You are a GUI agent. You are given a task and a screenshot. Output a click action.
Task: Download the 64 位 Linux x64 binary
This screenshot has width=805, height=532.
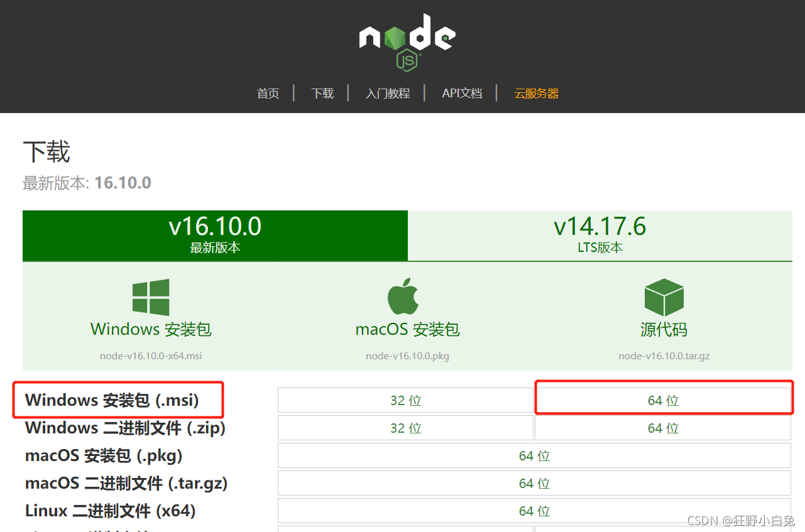coord(534,511)
